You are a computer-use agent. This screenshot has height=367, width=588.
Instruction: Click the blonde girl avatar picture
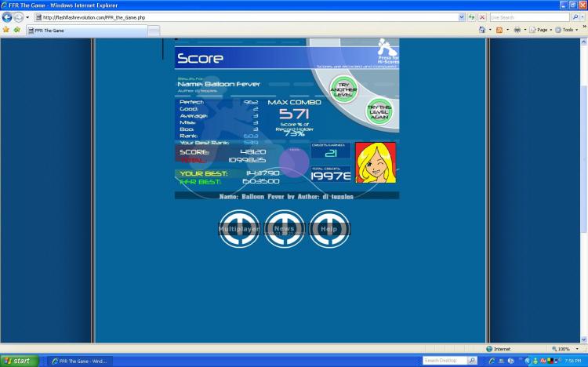pos(376,162)
